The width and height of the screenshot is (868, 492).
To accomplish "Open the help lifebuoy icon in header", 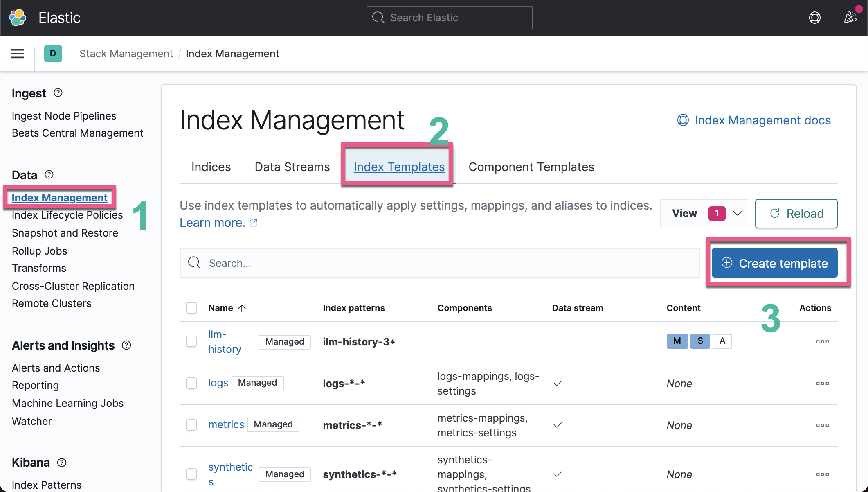I will pyautogui.click(x=814, y=18).
